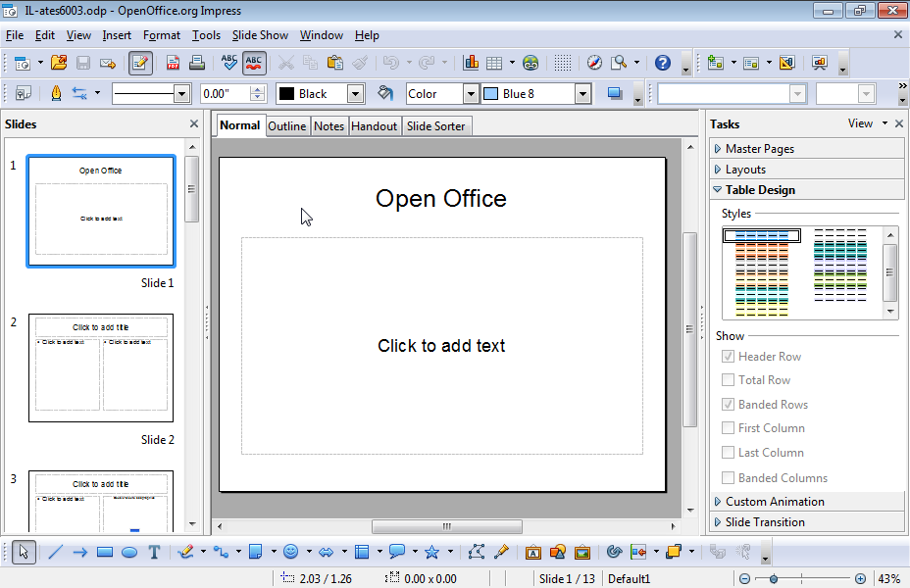Run the spellcheck tool
Screen dimensions: 910x588
tap(228, 62)
